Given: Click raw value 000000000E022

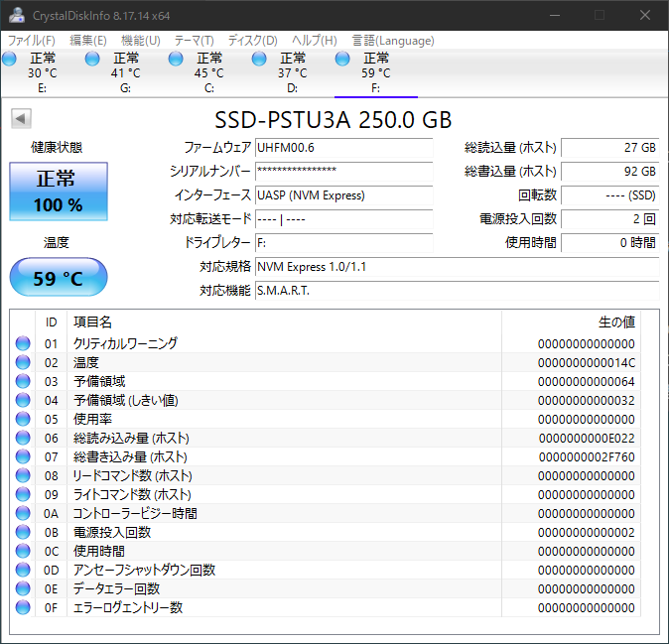Looking at the screenshot, I should click(x=587, y=438).
